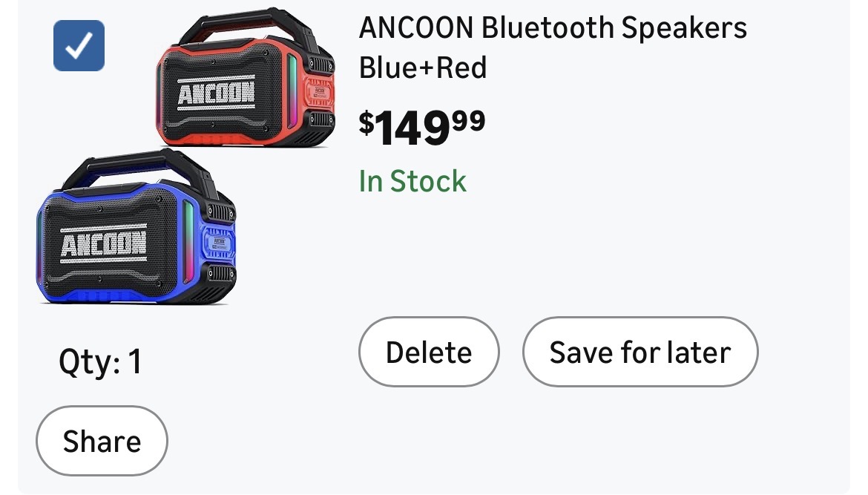Click the small side badge on blue speaker
The height and width of the screenshot is (495, 868).
point(219,243)
